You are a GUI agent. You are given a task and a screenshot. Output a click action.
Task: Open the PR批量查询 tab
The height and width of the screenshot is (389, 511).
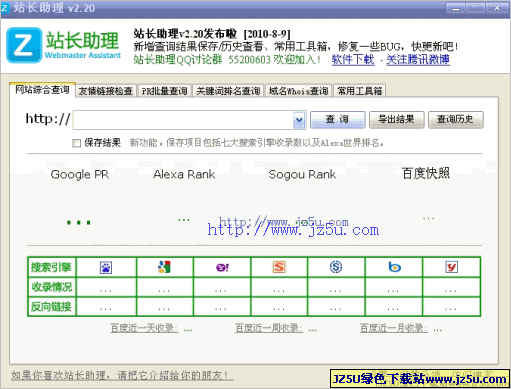pos(164,91)
